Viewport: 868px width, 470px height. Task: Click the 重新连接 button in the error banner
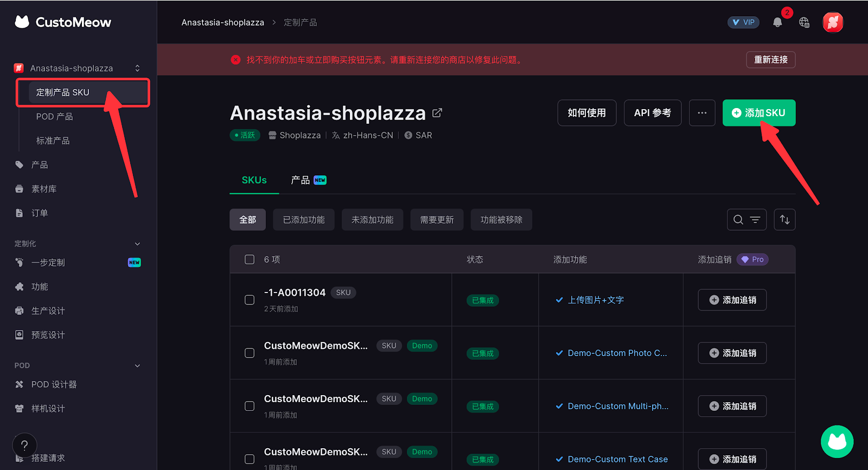[770, 60]
